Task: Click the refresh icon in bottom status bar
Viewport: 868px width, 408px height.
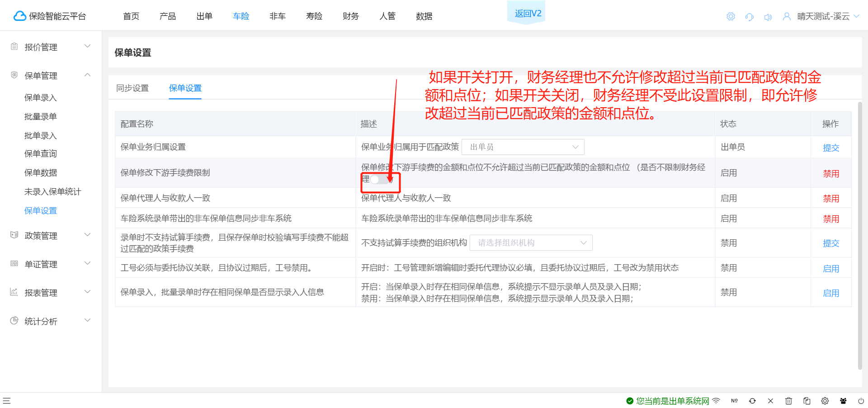Action: [x=752, y=401]
